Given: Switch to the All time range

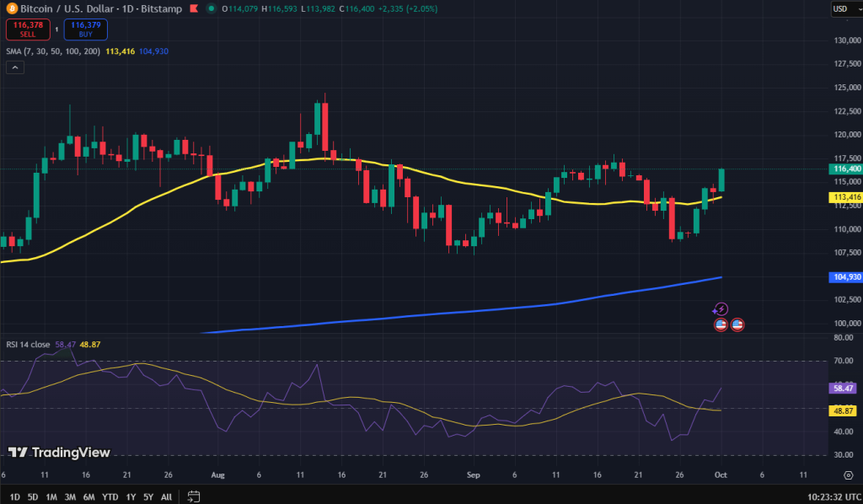Looking at the screenshot, I should 166,497.
